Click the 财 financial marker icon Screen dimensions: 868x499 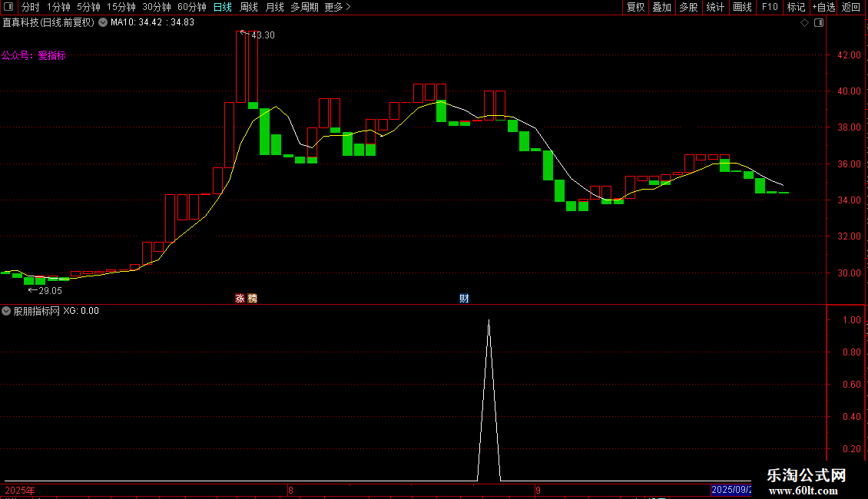coord(464,298)
